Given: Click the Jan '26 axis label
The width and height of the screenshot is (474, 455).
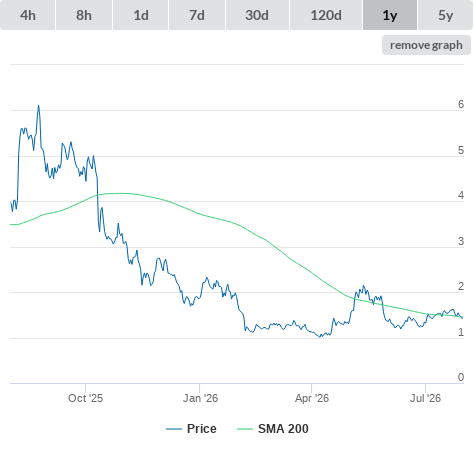Looking at the screenshot, I should [x=200, y=398].
